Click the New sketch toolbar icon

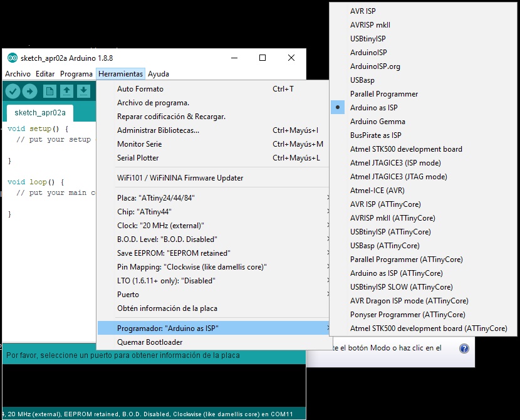(49, 91)
